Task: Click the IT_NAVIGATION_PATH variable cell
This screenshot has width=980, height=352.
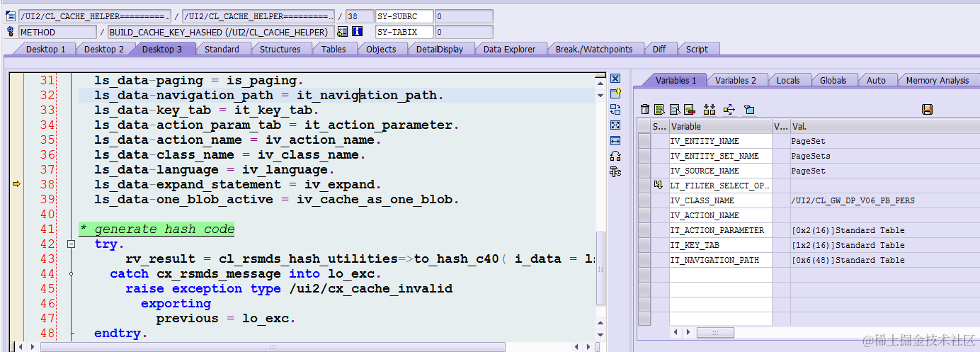Action: 720,260
